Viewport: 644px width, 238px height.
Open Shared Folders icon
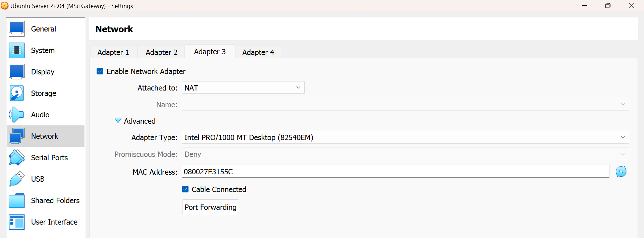(x=16, y=200)
